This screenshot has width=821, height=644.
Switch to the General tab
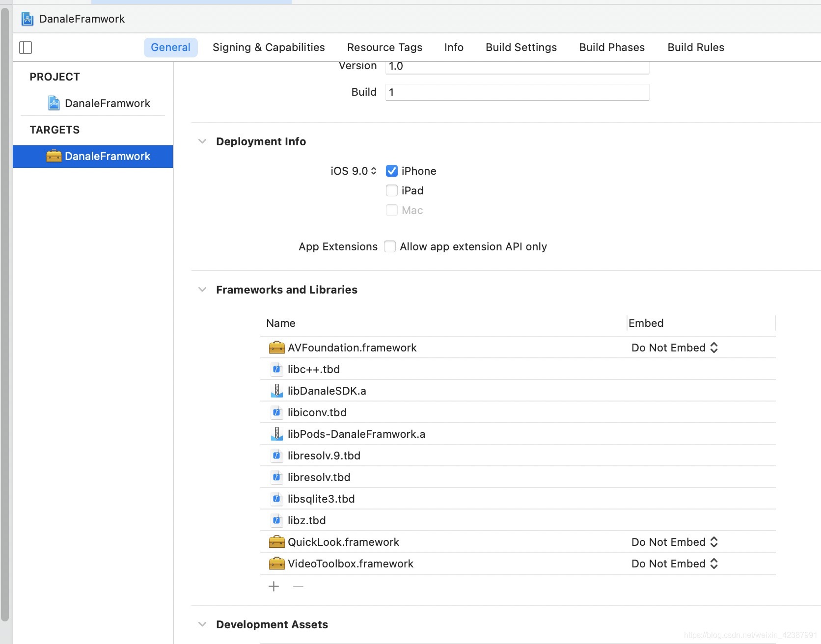coord(170,48)
